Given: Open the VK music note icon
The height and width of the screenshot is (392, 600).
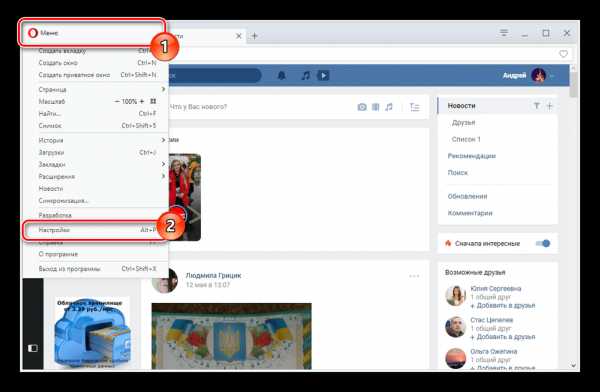Looking at the screenshot, I should [x=305, y=75].
